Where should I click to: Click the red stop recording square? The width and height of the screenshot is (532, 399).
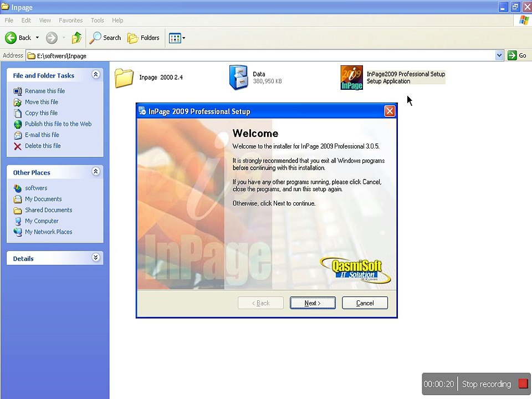pyautogui.click(x=523, y=383)
